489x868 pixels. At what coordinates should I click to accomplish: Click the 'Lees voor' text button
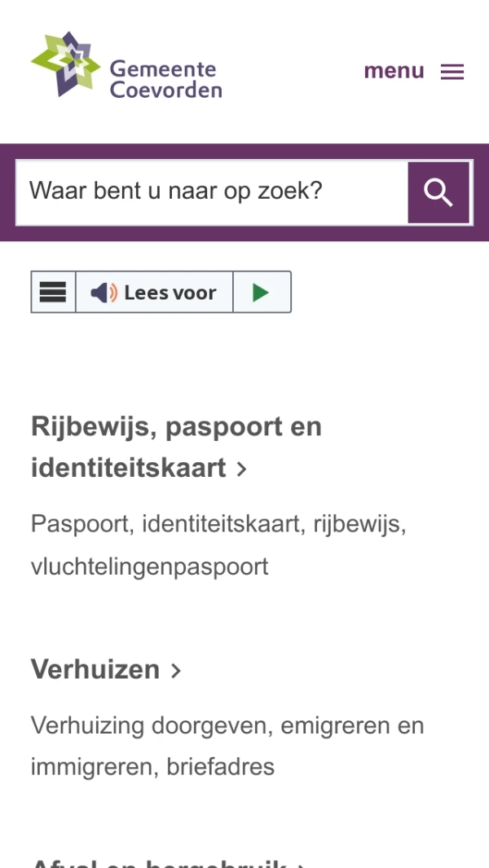click(x=170, y=293)
